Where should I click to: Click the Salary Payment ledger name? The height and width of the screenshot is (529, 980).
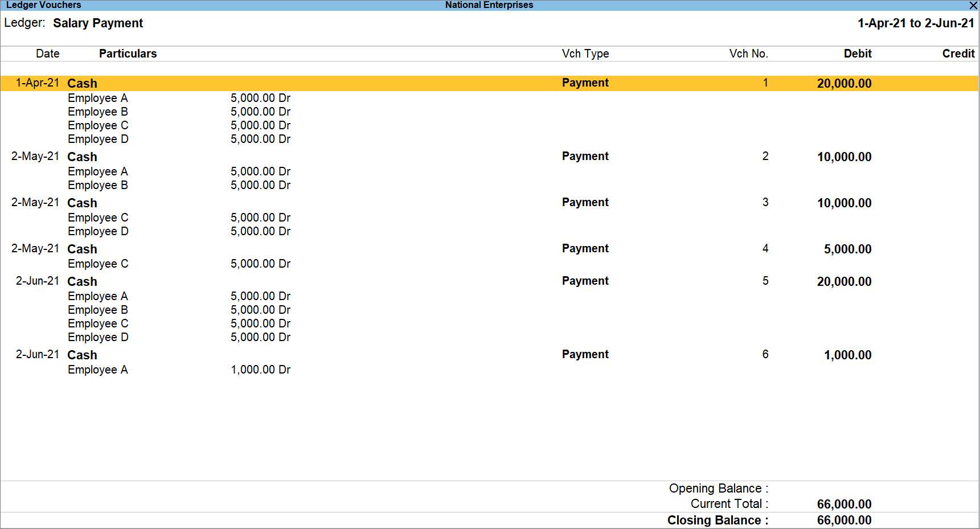[x=98, y=23]
